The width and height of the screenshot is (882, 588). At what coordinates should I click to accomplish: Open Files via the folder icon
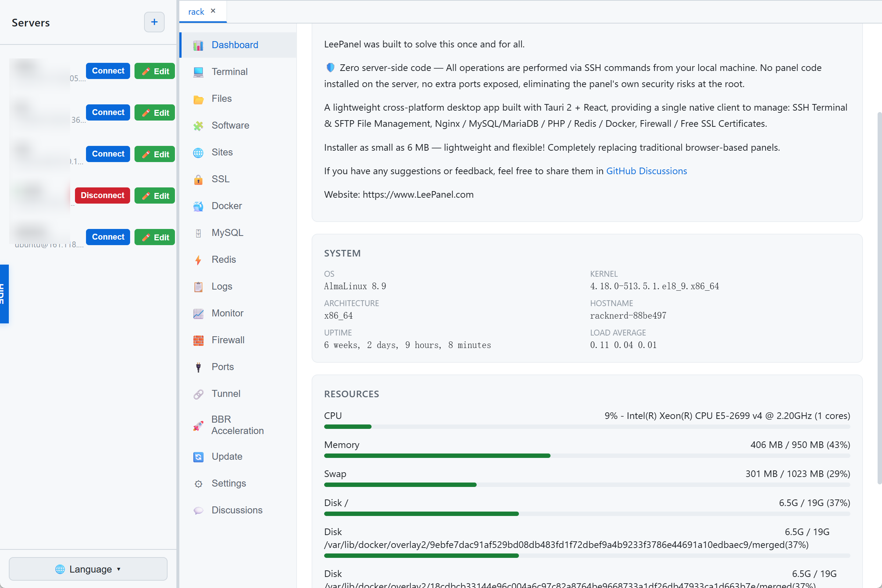(198, 99)
